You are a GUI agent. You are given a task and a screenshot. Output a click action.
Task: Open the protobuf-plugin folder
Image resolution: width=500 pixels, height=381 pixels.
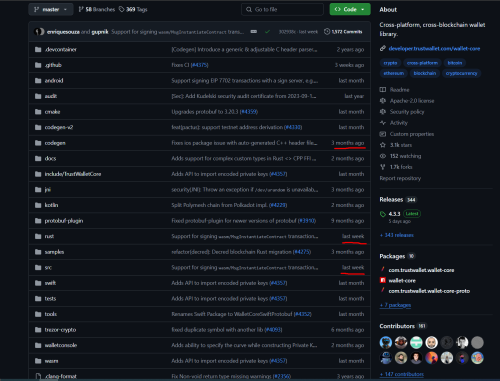pyautogui.click(x=64, y=221)
